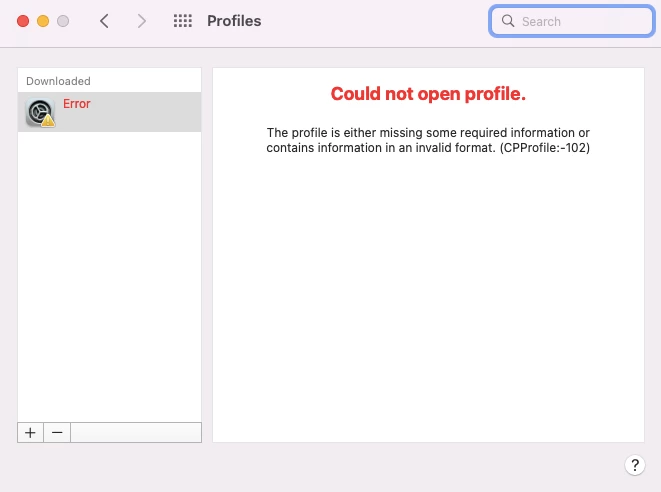Click the Profiles window title
Screen dimensions: 661x492
pyautogui.click(x=234, y=21)
